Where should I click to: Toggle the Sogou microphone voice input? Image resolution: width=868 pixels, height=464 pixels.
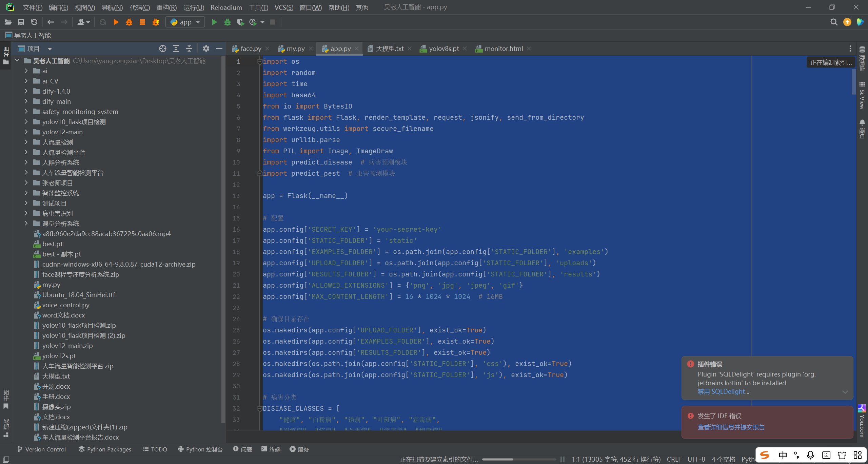pos(810,455)
